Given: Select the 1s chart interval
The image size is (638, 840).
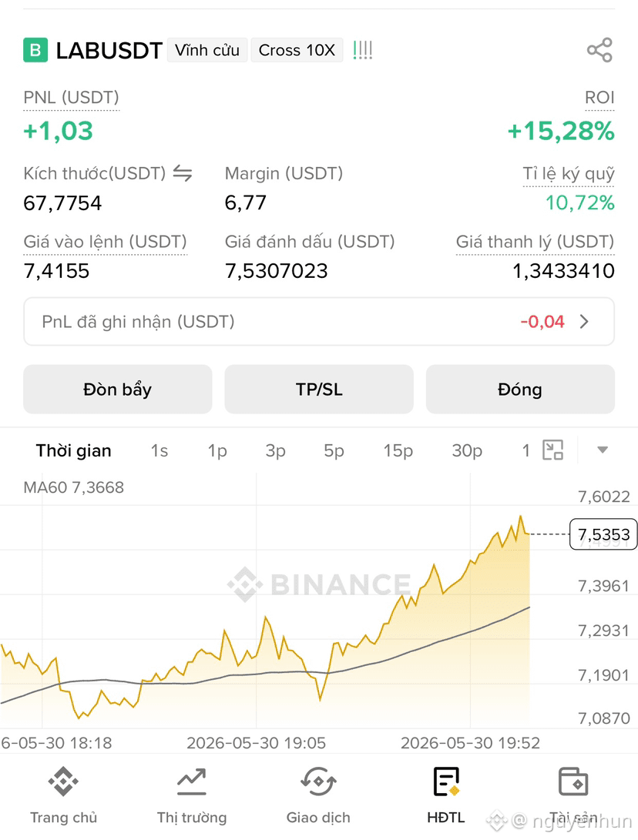Looking at the screenshot, I should 159,450.
